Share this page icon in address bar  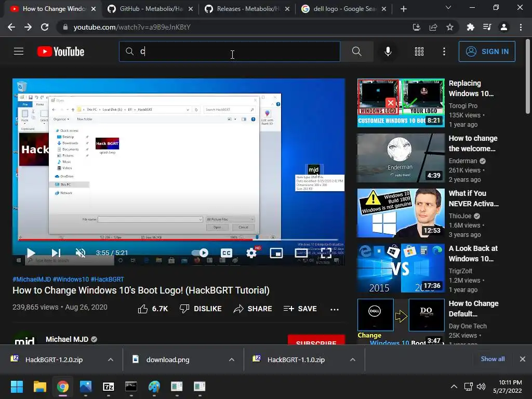pos(433,27)
